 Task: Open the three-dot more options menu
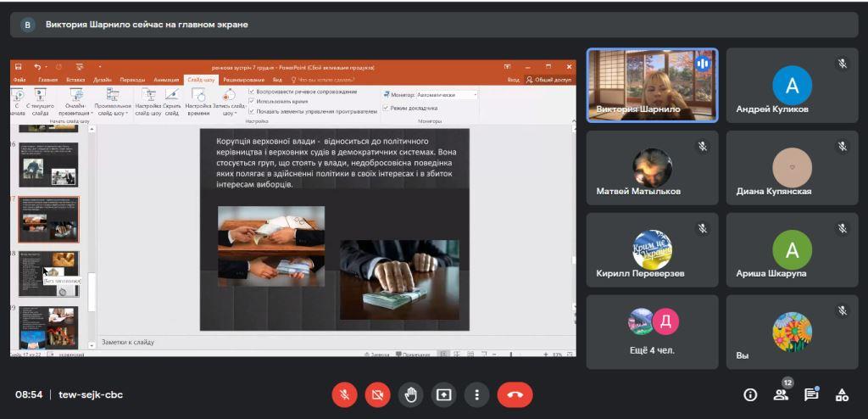pos(476,394)
